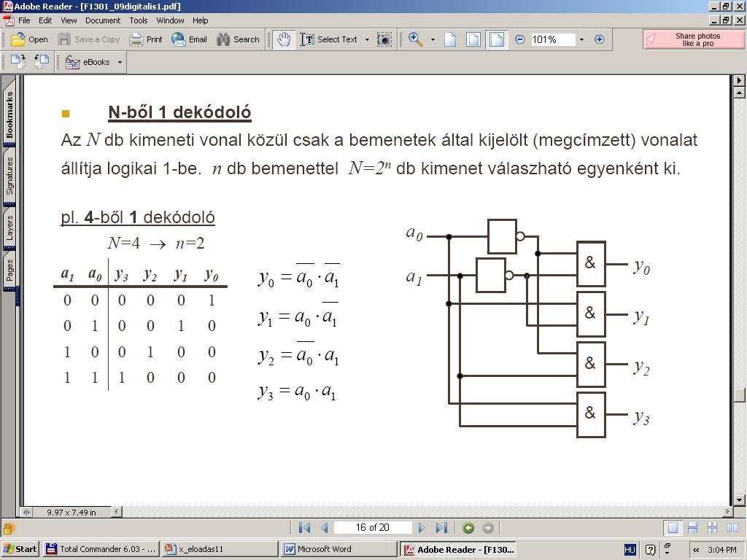The height and width of the screenshot is (560, 747).
Task: Open the View menu
Action: click(x=69, y=20)
